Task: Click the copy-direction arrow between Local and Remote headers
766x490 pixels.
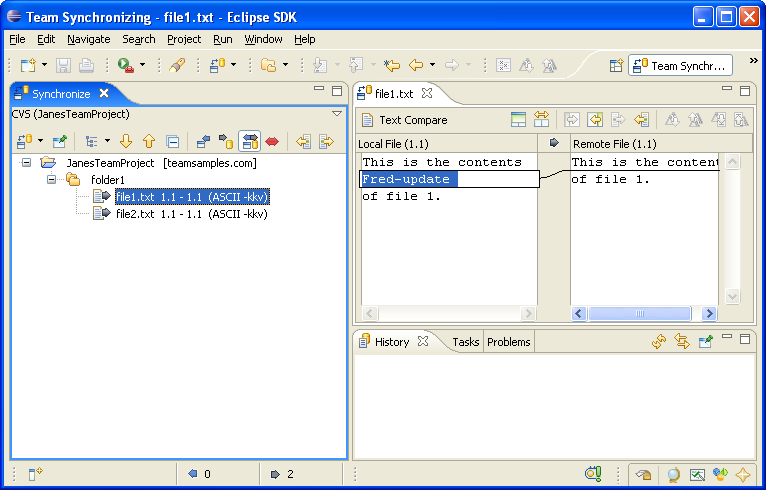Action: [554, 143]
